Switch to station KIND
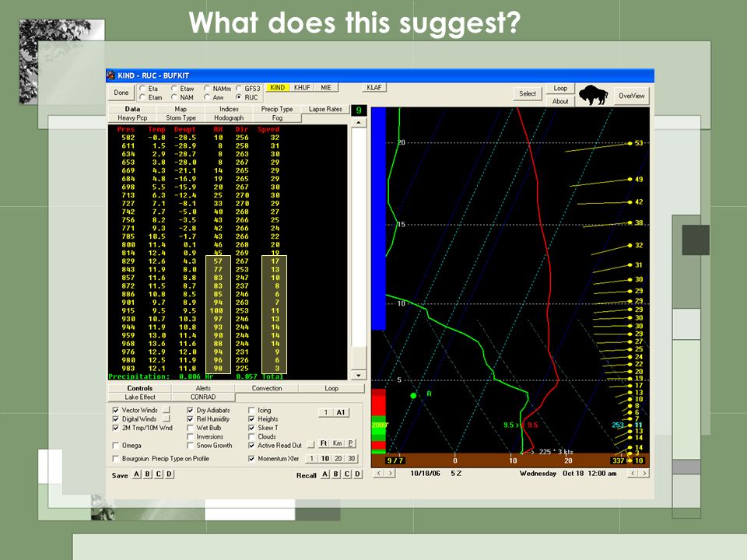 coord(277,88)
